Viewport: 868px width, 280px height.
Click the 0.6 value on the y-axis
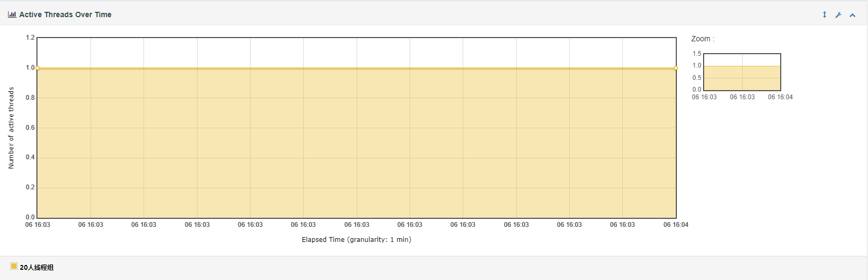pyautogui.click(x=30, y=128)
